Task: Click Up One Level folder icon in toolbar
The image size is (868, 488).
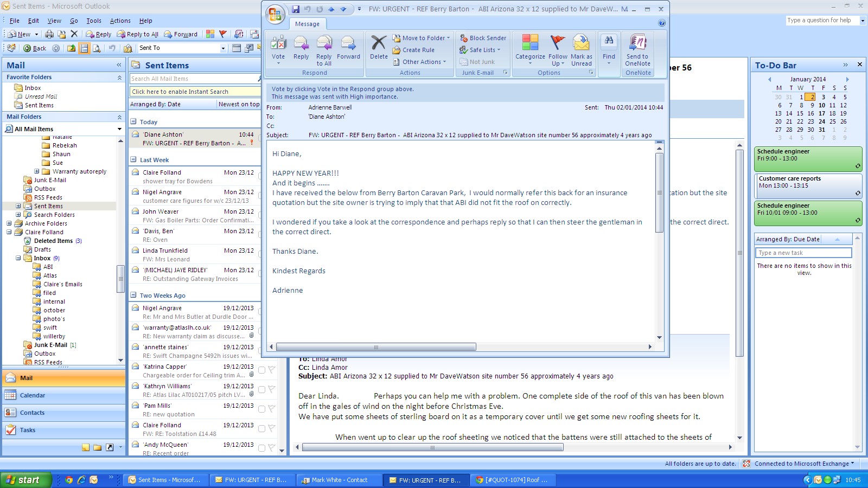Action: [71, 48]
